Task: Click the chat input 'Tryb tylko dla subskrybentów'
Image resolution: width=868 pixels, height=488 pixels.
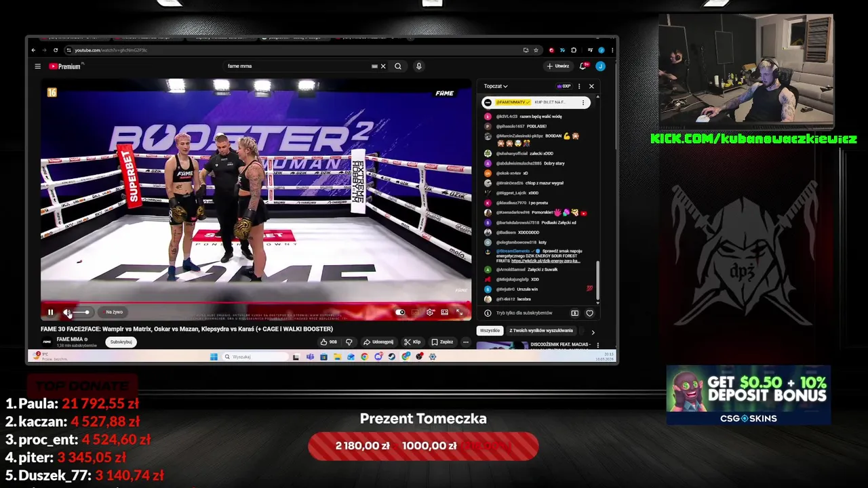Action: [x=525, y=313]
